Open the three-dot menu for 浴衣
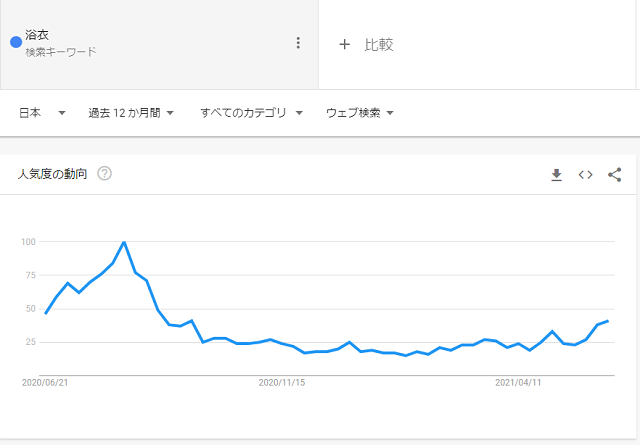640x445 pixels. click(x=298, y=43)
